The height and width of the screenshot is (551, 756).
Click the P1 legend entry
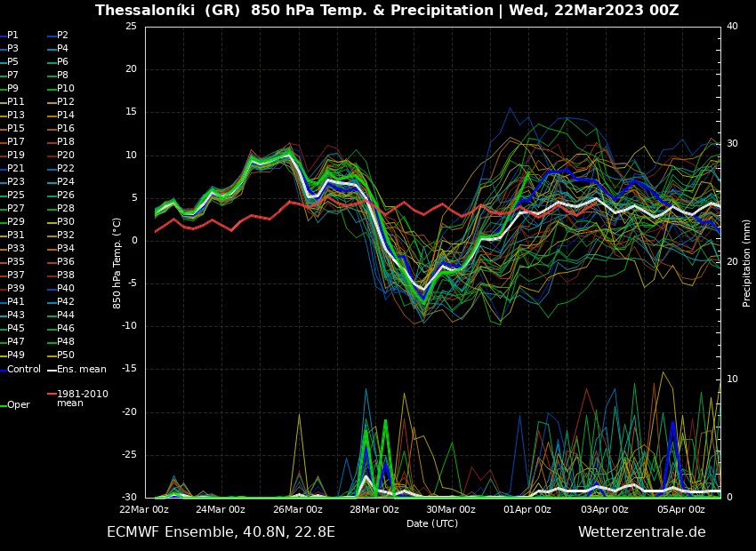pyautogui.click(x=12, y=36)
